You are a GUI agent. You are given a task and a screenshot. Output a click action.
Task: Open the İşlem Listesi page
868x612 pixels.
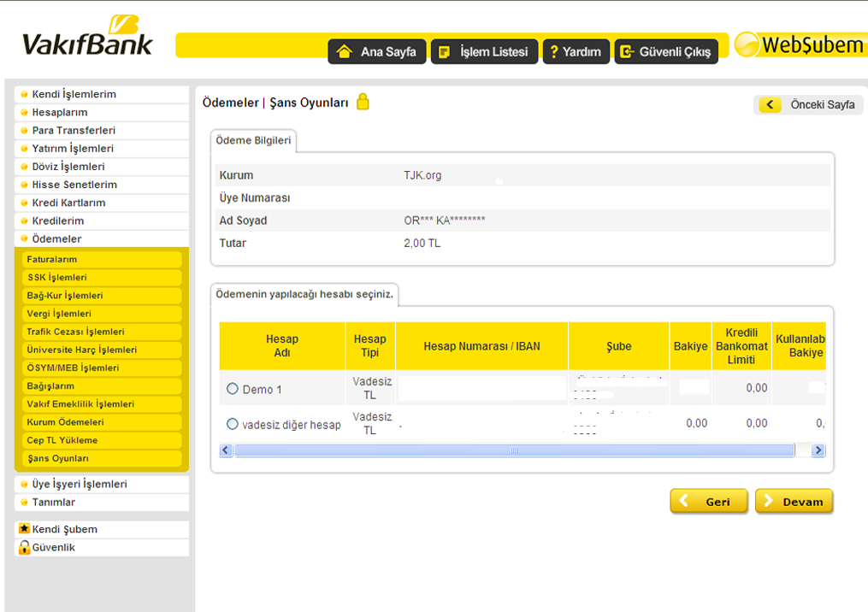point(484,51)
